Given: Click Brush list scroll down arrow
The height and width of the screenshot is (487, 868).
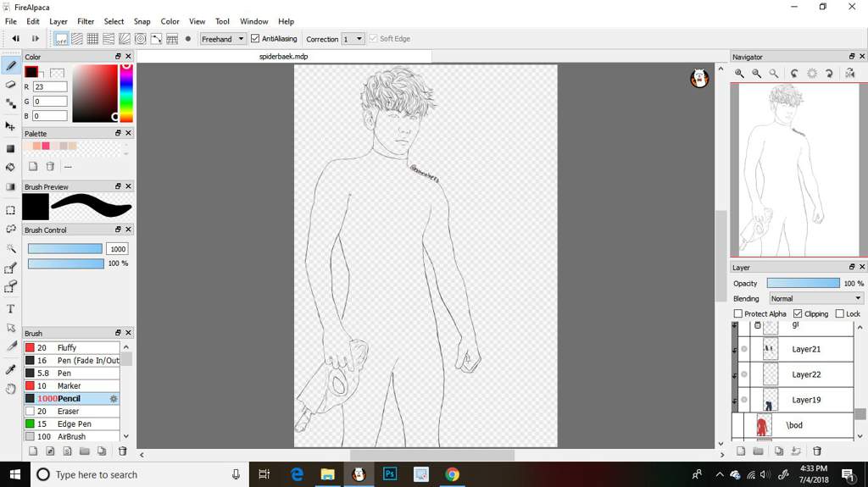Looking at the screenshot, I should [x=126, y=436].
